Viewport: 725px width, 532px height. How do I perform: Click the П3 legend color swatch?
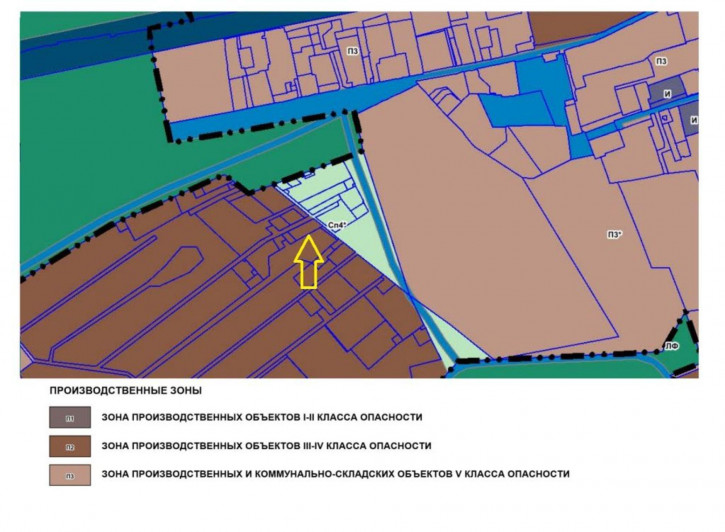70,474
